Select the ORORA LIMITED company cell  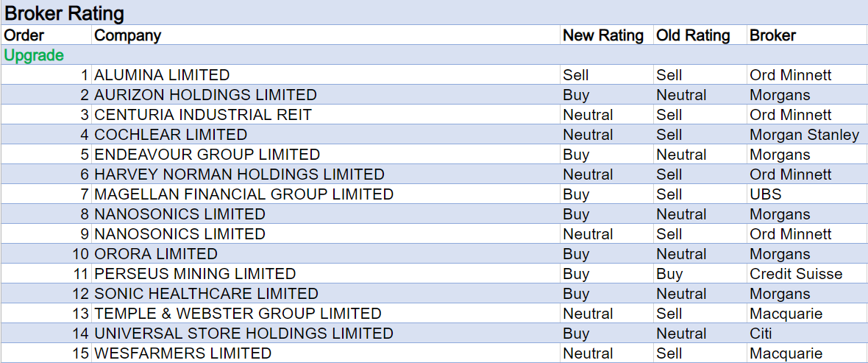click(156, 254)
